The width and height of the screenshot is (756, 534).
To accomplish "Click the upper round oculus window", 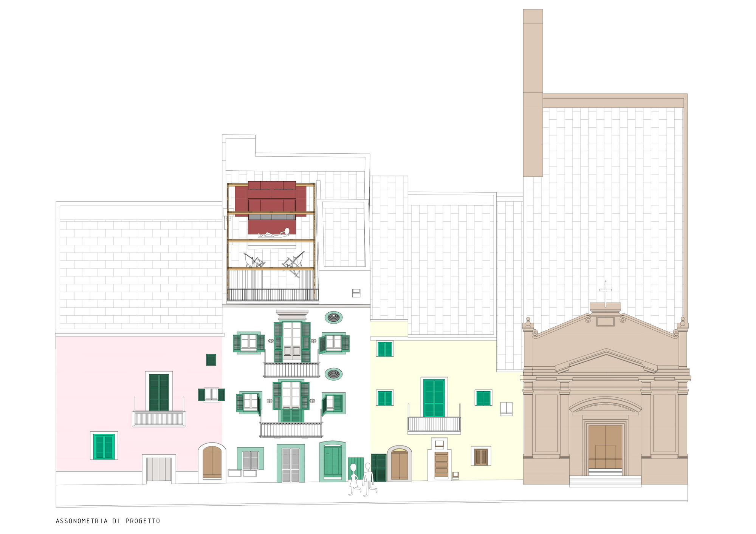I will 334,317.
